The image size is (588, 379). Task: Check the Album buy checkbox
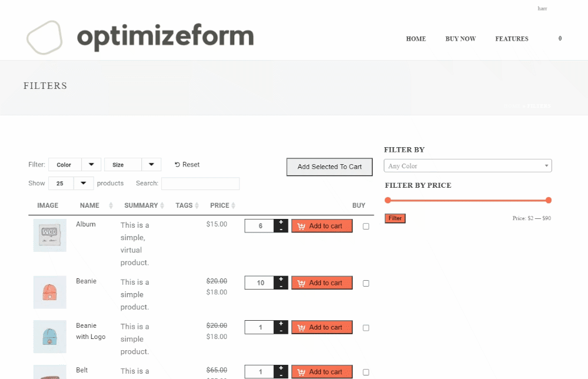[x=366, y=227]
